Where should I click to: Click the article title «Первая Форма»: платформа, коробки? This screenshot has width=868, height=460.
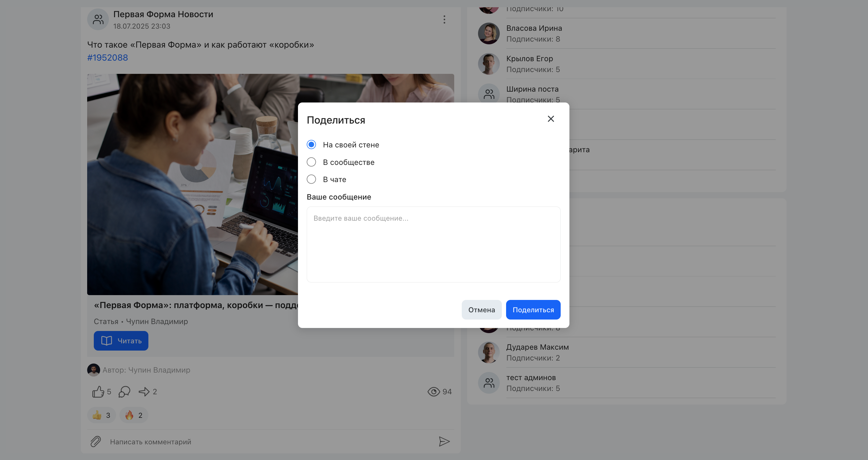coord(196,305)
